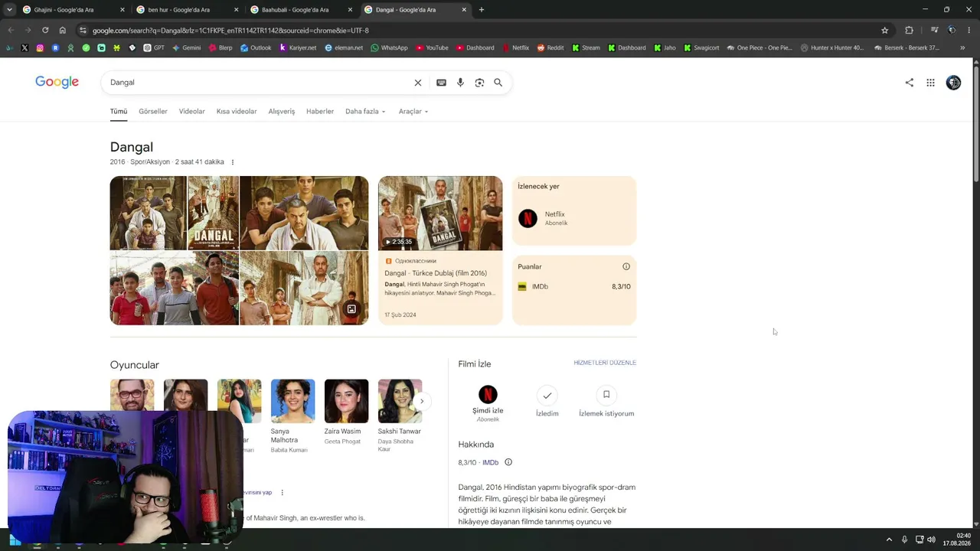
Task: Select the Sakshi Tanwar cast photo
Action: [400, 401]
